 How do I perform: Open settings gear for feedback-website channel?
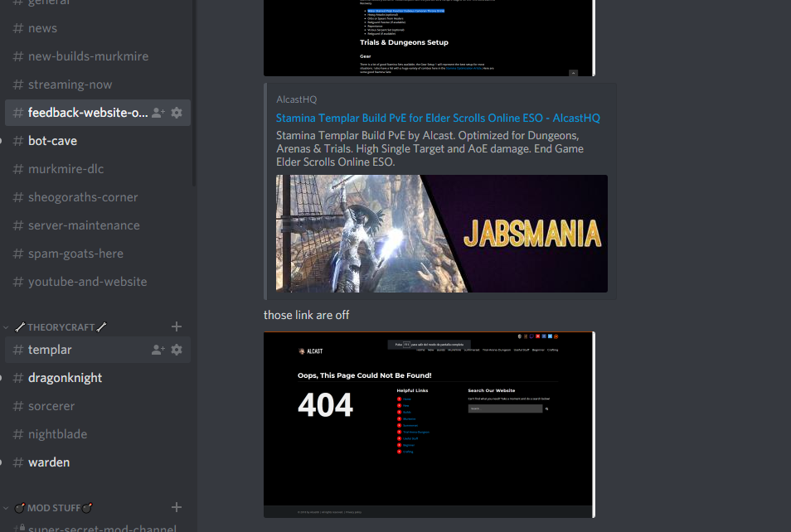click(177, 113)
